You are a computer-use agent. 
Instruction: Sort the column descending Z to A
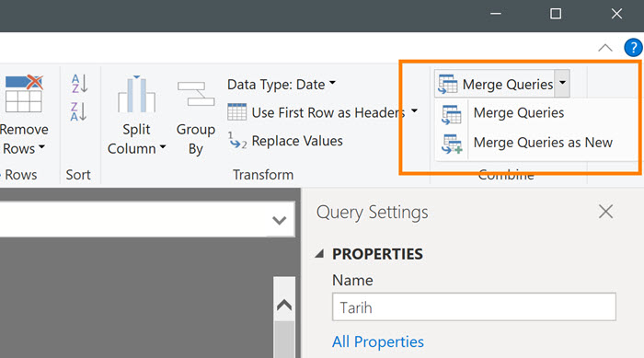point(79,111)
